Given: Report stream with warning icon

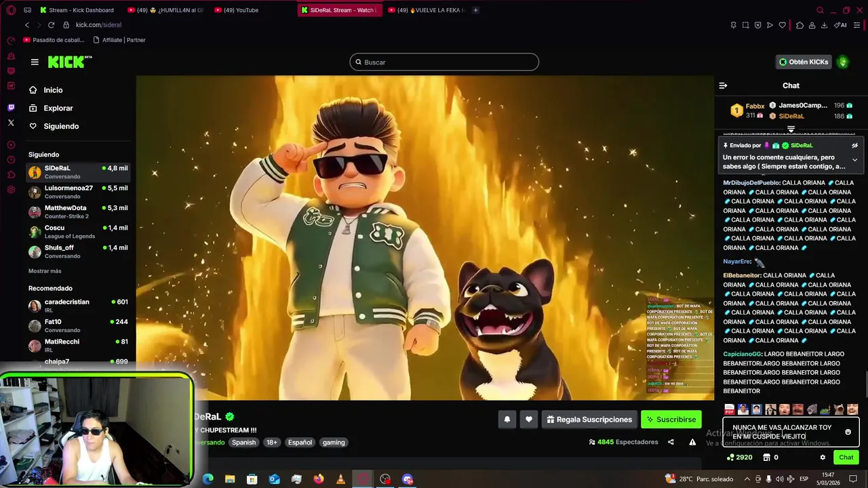Looking at the screenshot, I should pyautogui.click(x=692, y=442).
